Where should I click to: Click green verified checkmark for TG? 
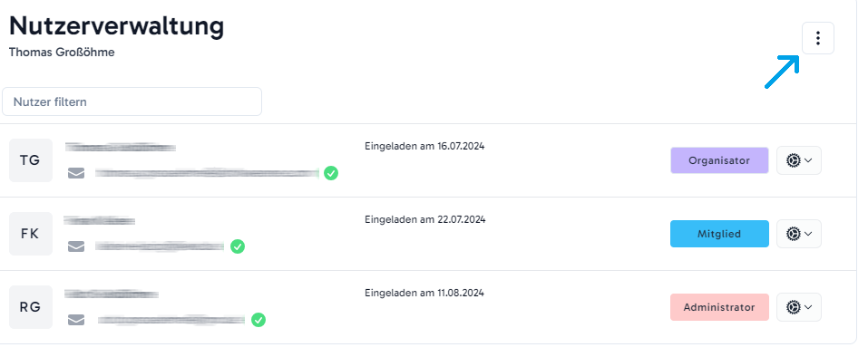coord(331,173)
